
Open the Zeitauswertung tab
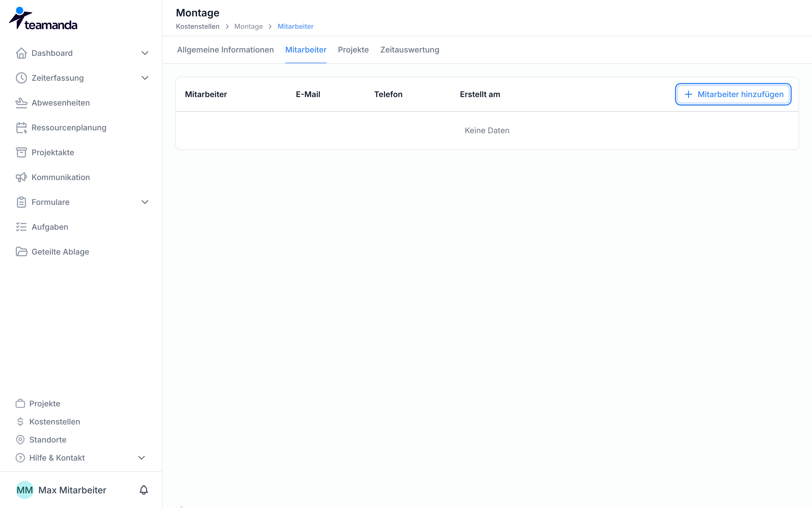click(410, 50)
